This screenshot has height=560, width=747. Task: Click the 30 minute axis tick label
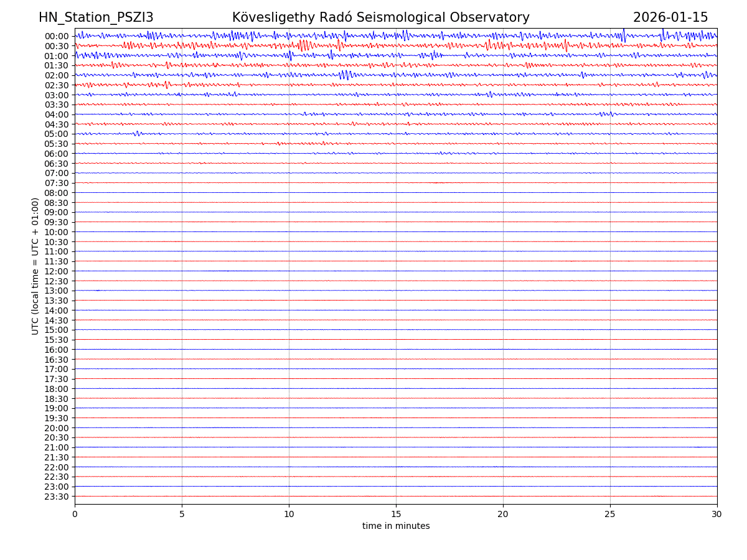pos(717,515)
